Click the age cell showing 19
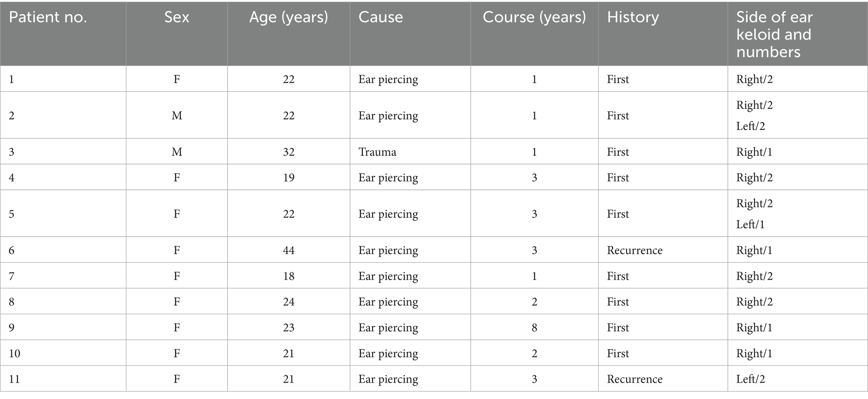 [288, 178]
